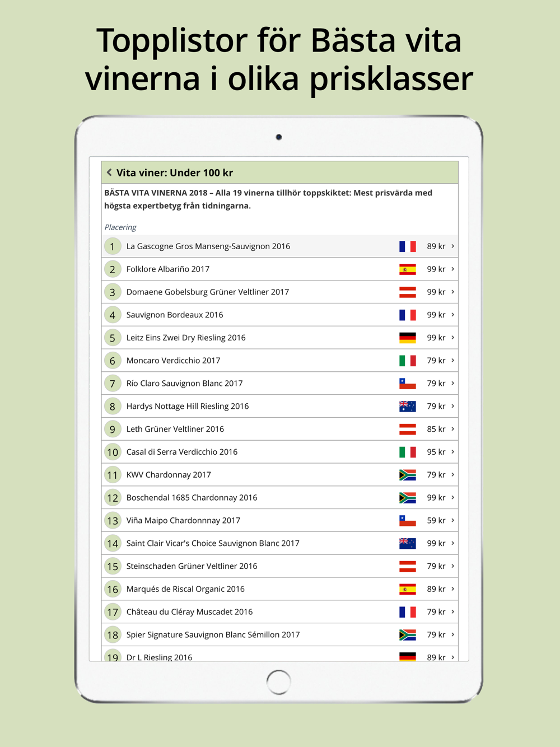Open the Vita viner: Under 100 kr header
Viewport: 560px width, 747px height.
click(280, 172)
